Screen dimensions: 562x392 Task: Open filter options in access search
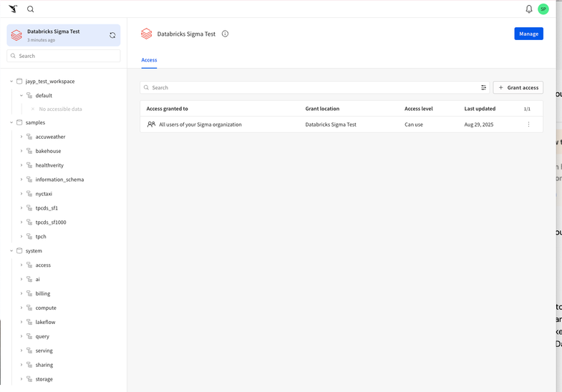click(483, 88)
